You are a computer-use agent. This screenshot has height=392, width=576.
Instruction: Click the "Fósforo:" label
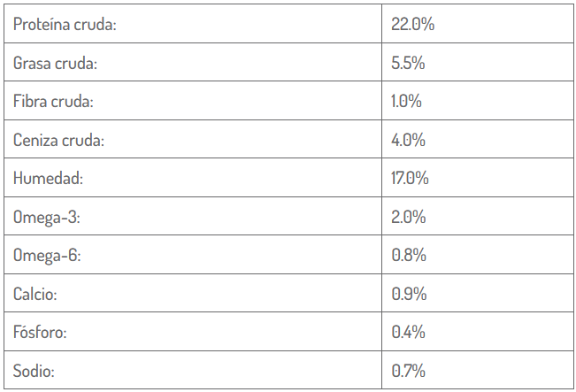point(41,333)
